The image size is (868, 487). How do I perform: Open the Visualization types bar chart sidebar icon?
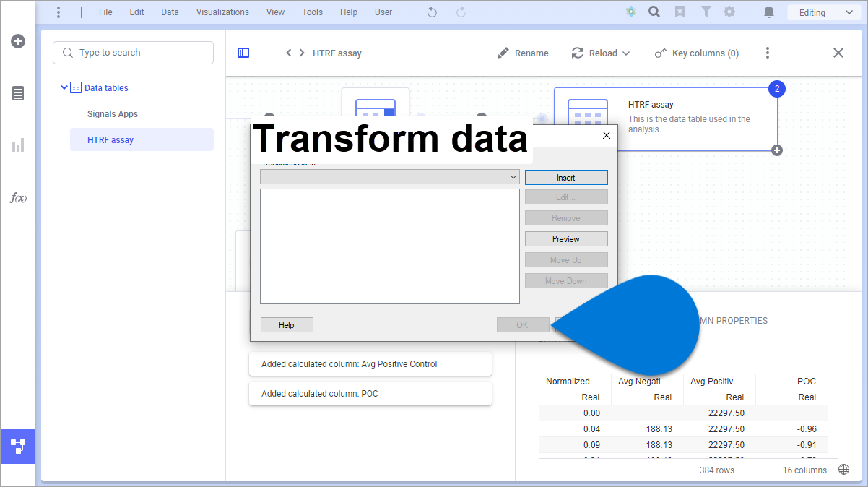point(18,146)
